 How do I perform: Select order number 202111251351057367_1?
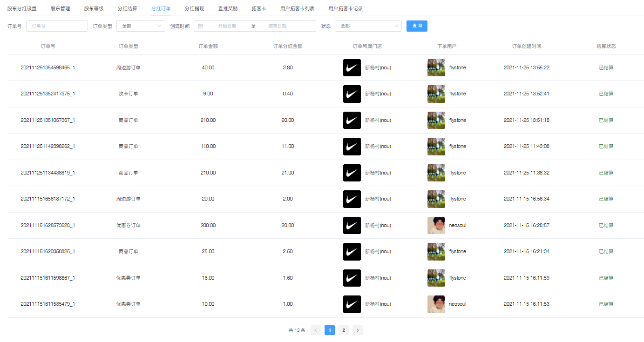pyautogui.click(x=48, y=120)
